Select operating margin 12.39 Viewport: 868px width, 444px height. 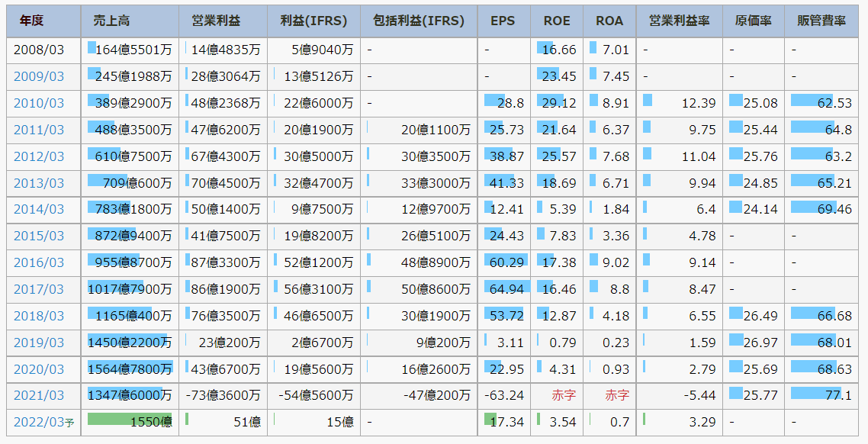[699, 103]
